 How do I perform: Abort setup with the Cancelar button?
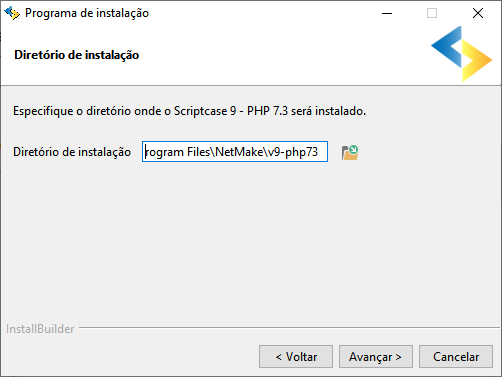[x=456, y=357]
